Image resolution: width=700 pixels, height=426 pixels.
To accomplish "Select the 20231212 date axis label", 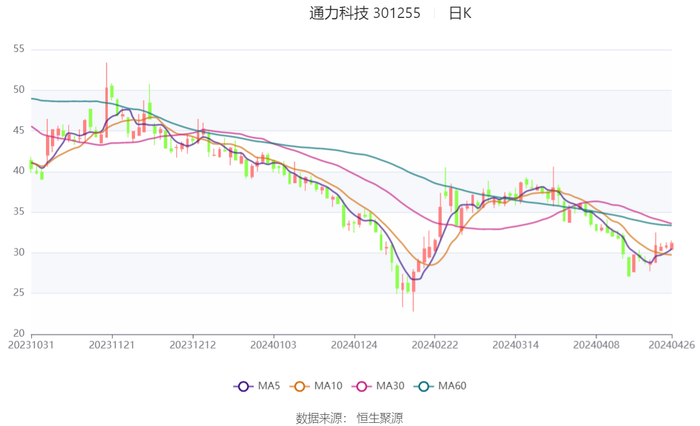I will pos(192,344).
